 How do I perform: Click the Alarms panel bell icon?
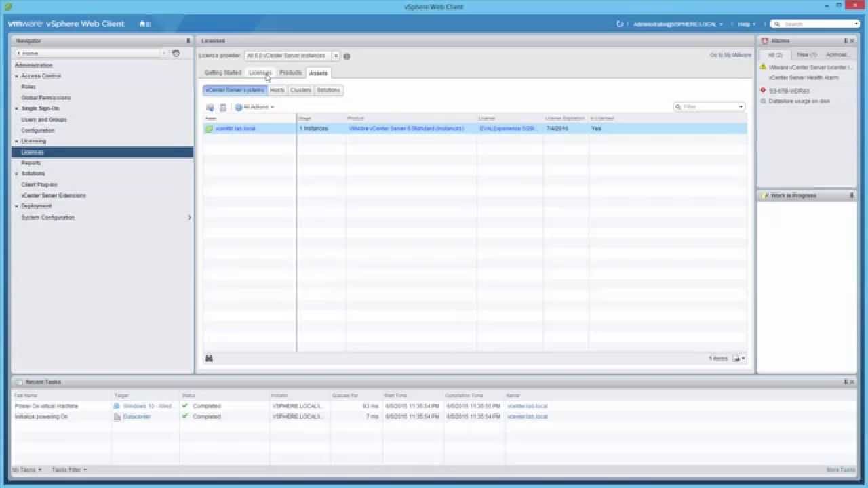click(x=766, y=41)
